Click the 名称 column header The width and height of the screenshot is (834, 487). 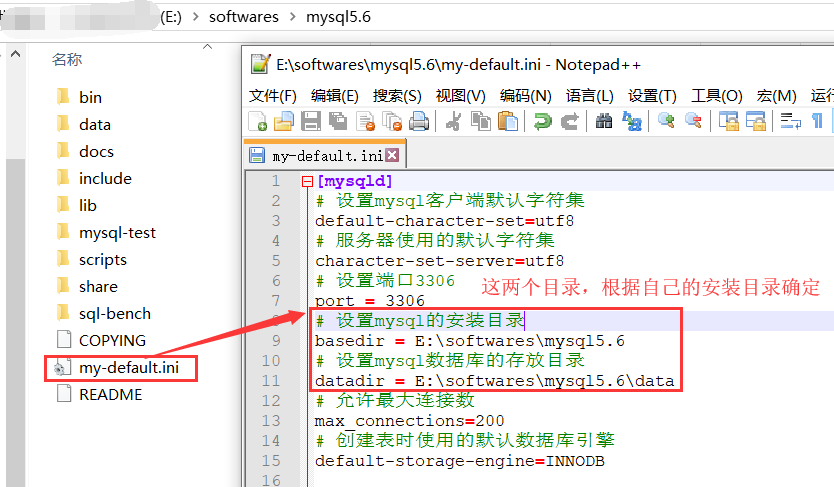(67, 60)
